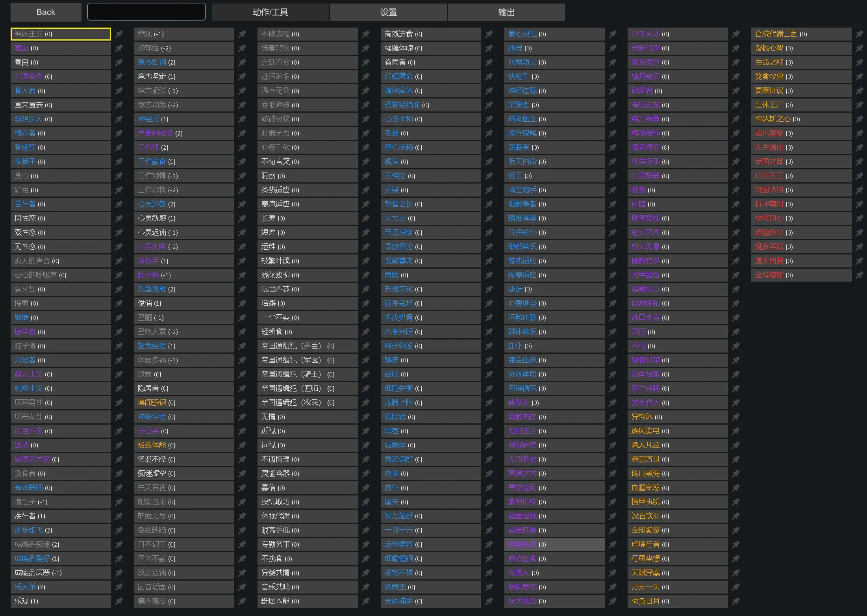This screenshot has height=616, width=867.
Task: Click the pin beside 荷负日月
Action: 736,601
